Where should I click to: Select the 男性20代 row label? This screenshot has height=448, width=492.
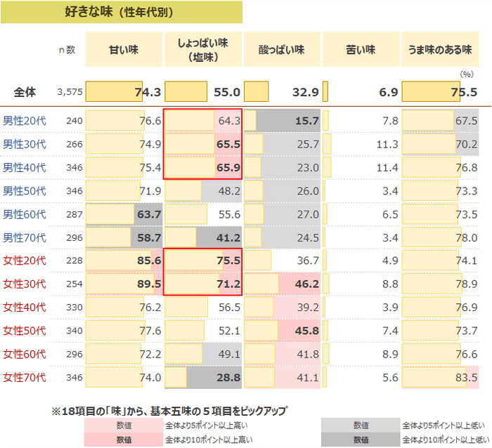pos(25,121)
